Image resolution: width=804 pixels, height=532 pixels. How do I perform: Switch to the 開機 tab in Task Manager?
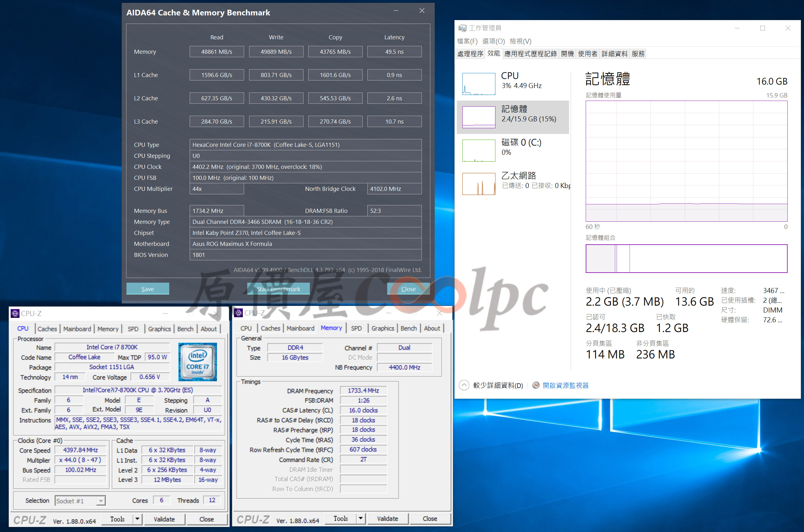point(567,53)
